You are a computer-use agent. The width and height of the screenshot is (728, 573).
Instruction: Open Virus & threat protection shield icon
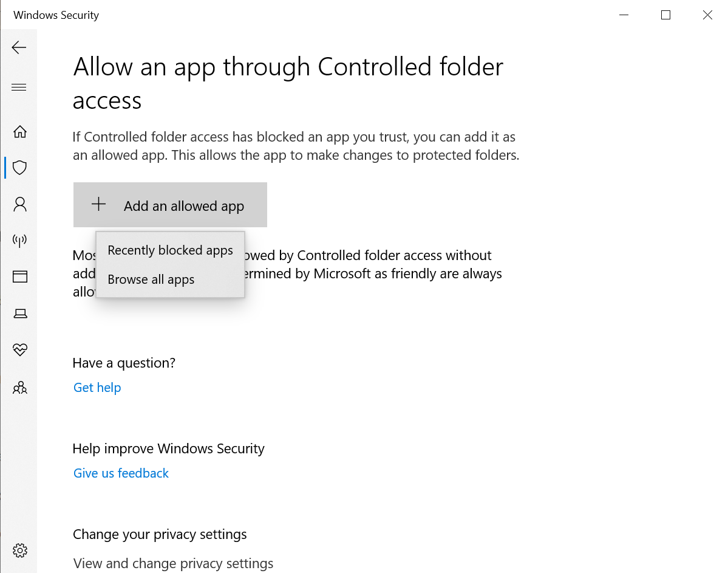pos(20,168)
